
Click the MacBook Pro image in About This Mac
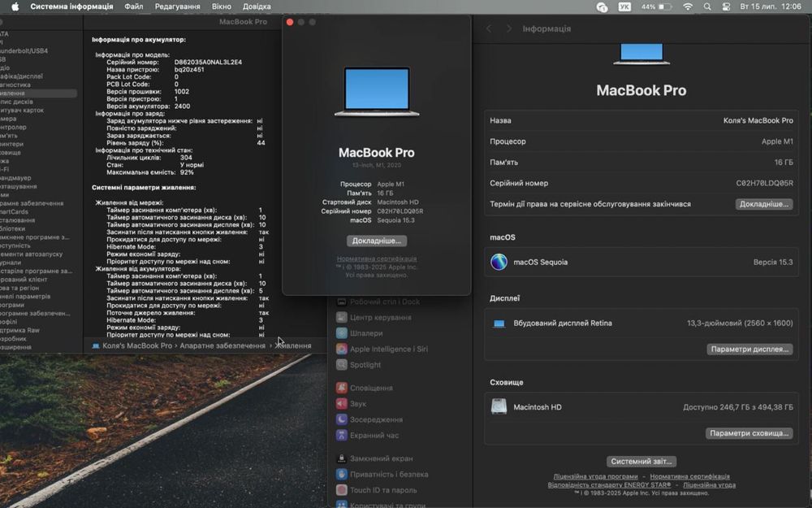[377, 92]
